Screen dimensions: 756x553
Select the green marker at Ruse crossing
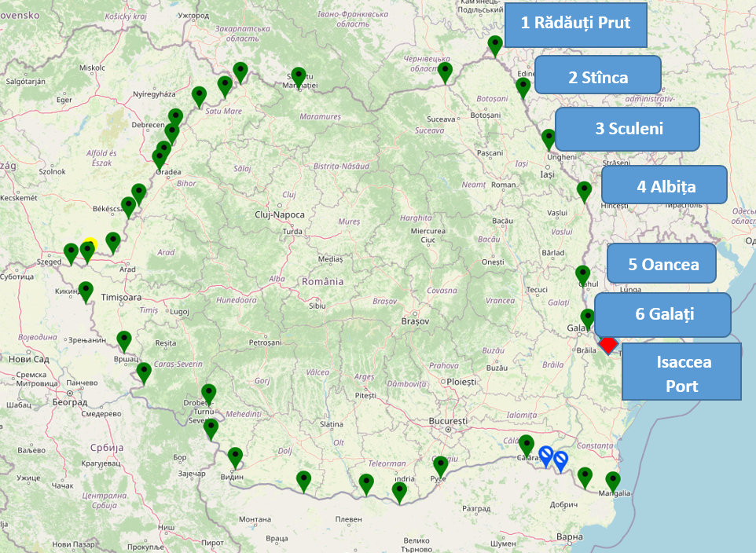click(440, 466)
